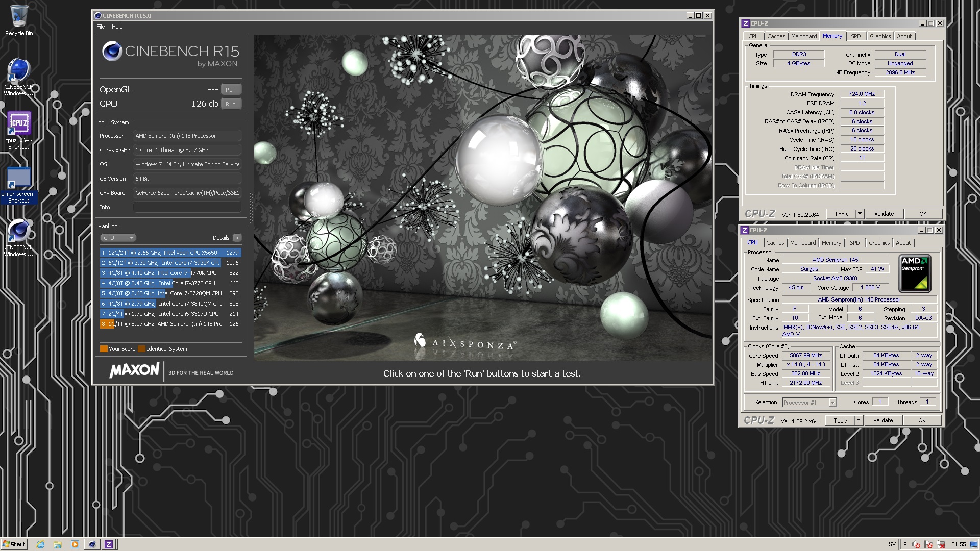Launch Internet Explorer from the taskbar
980x551 pixels.
pyautogui.click(x=40, y=544)
